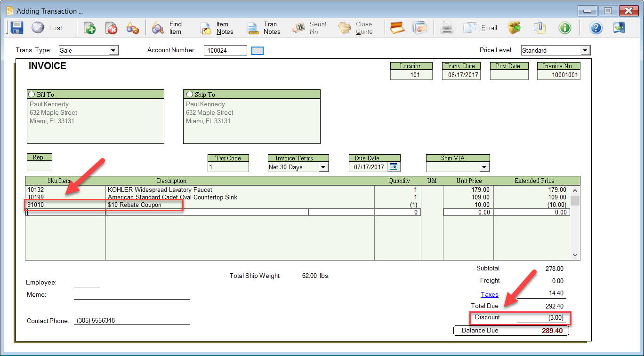644x356 pixels.
Task: Click the new line Unit Price cell
Action: point(468,213)
